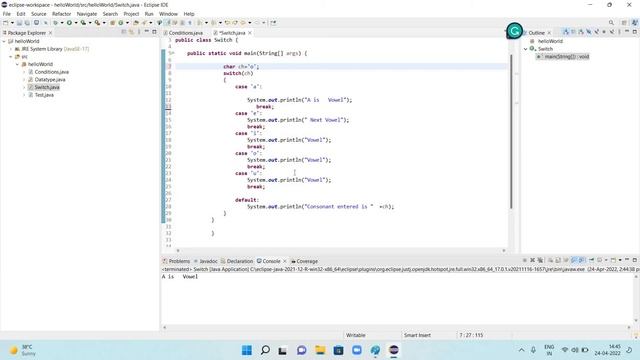The image size is (640, 360).
Task: Click the Debug bug icon in toolbar
Action: click(x=56, y=23)
